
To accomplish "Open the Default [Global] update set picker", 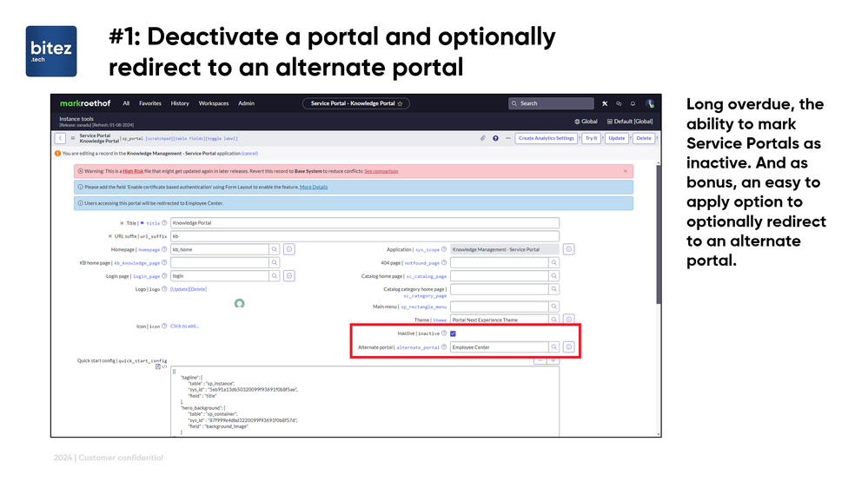I will 630,122.
